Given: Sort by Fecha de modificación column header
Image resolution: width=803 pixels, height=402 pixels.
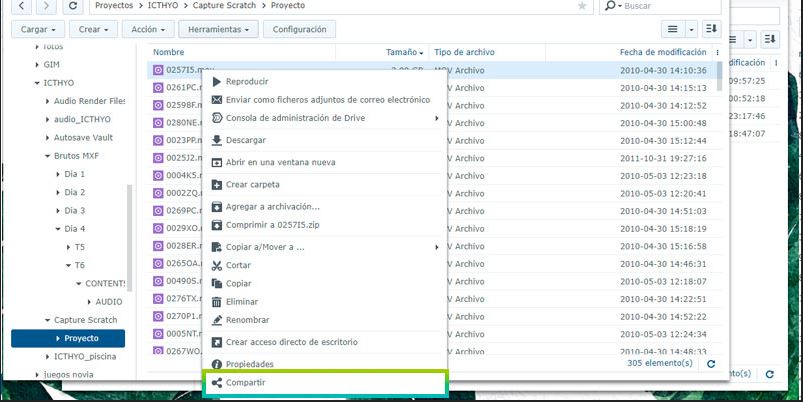Looking at the screenshot, I should click(663, 52).
